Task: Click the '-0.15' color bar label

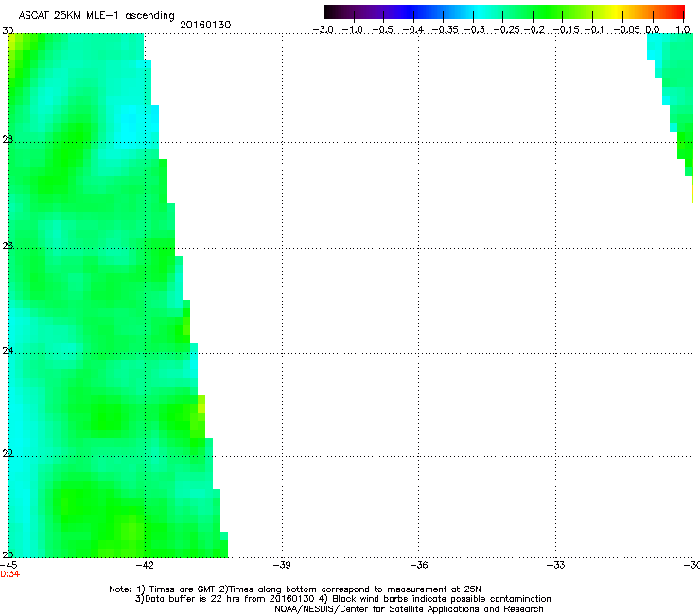Action: (566, 30)
